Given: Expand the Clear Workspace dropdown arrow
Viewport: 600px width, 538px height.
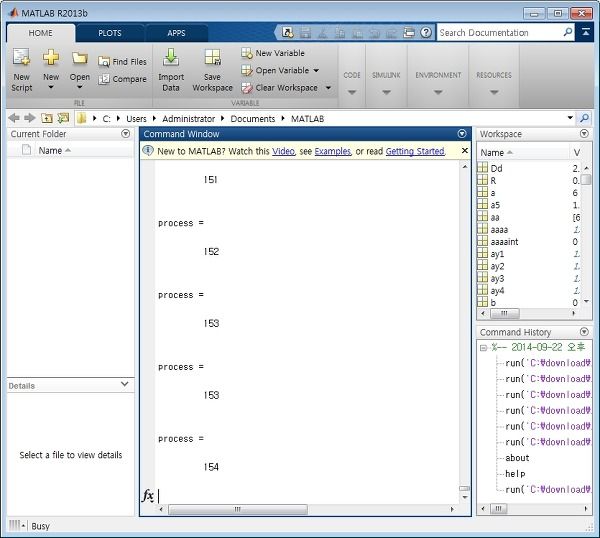Looking at the screenshot, I should [x=328, y=88].
